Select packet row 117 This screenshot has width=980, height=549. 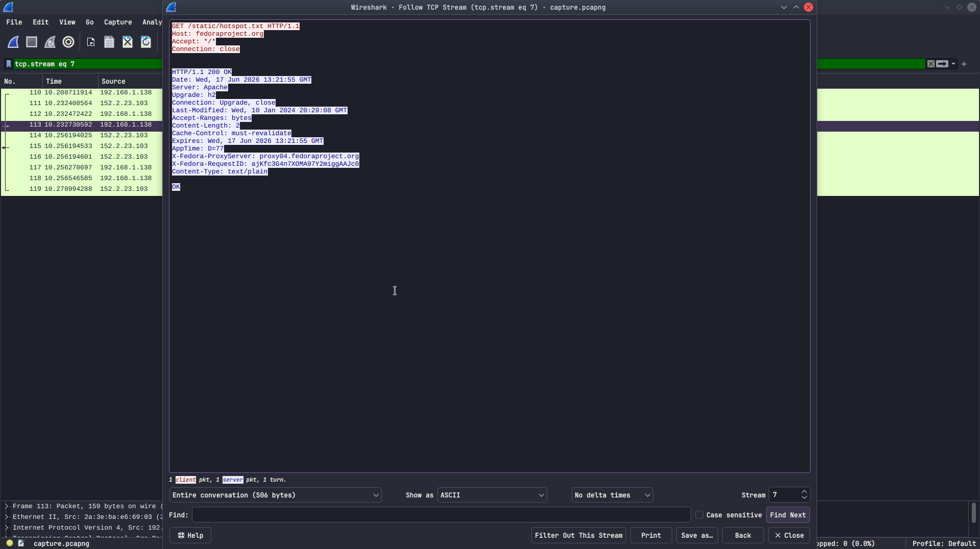(x=82, y=168)
